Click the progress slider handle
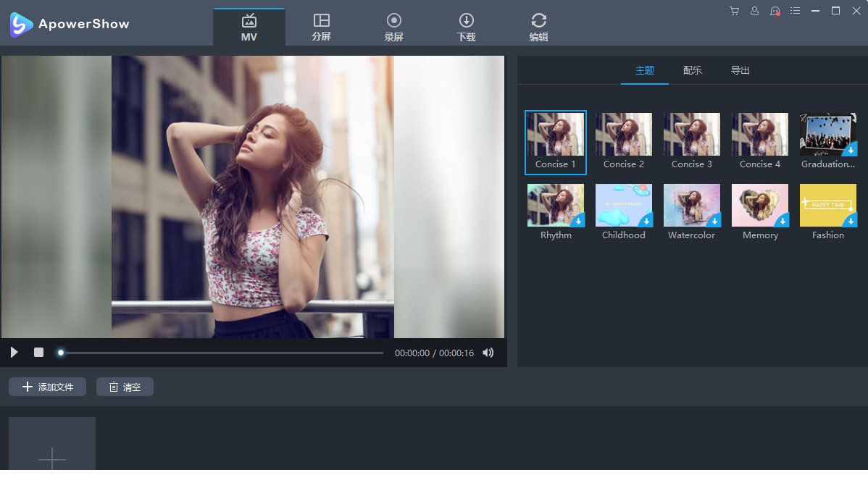Image resolution: width=868 pixels, height=488 pixels. tap(61, 353)
